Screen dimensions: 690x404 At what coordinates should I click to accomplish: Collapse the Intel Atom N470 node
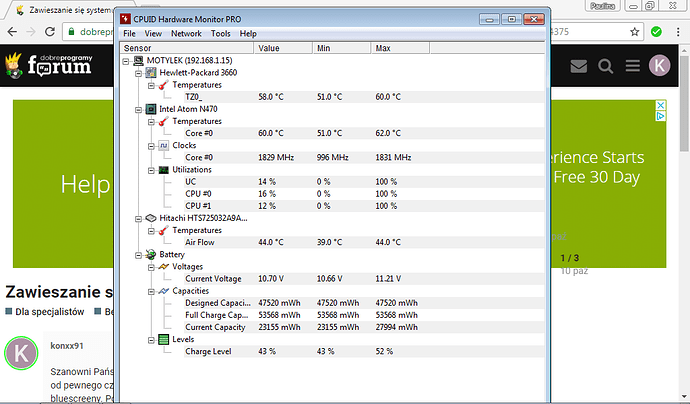pos(138,110)
